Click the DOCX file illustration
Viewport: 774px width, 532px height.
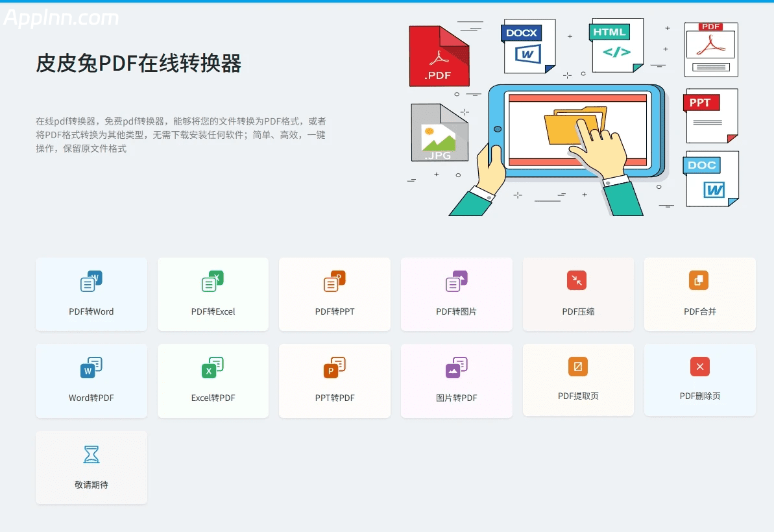(x=529, y=47)
